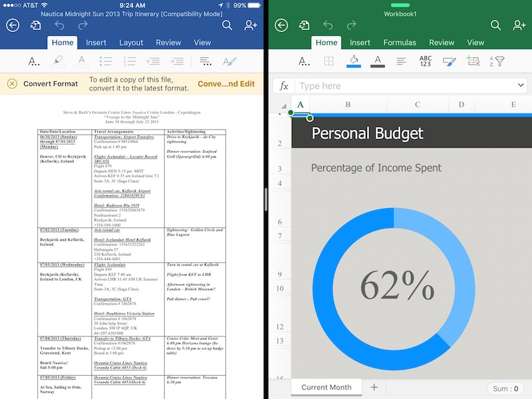Switch to Excel's Insert tab
The image size is (532, 399).
coord(360,43)
